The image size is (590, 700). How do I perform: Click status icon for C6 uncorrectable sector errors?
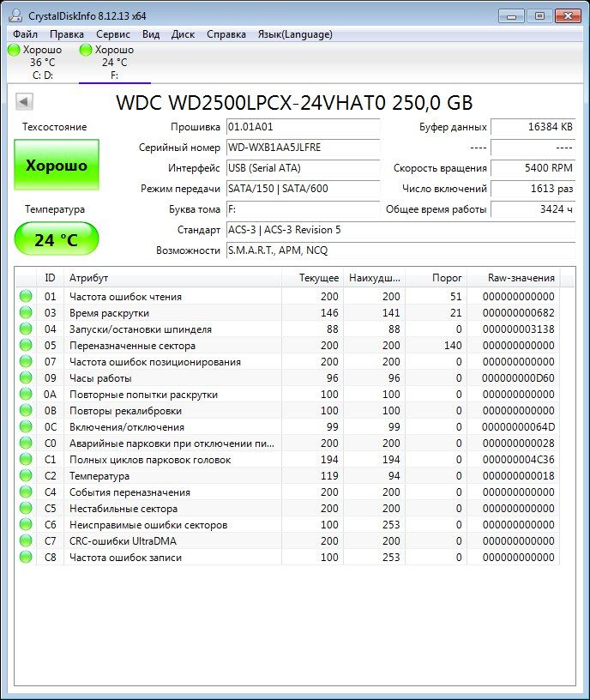26,524
